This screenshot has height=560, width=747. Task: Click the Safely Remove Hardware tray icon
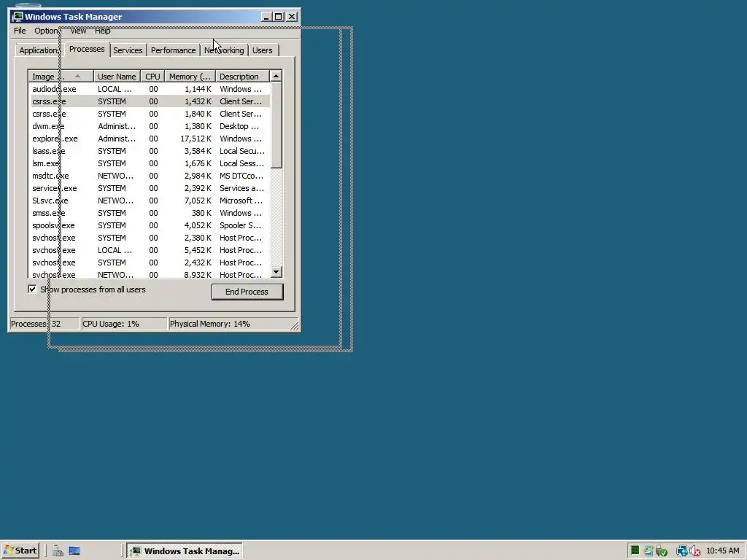click(662, 551)
